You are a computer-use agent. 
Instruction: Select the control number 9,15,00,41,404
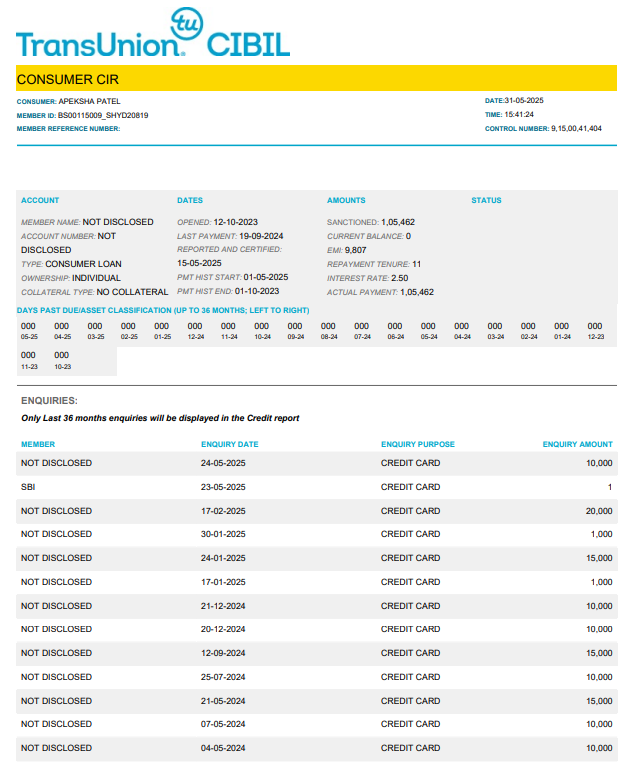point(576,129)
